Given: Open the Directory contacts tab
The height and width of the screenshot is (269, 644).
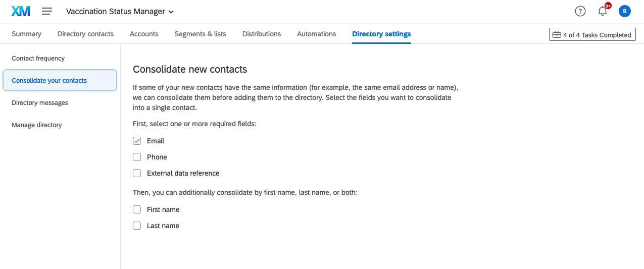Looking at the screenshot, I should click(x=85, y=34).
